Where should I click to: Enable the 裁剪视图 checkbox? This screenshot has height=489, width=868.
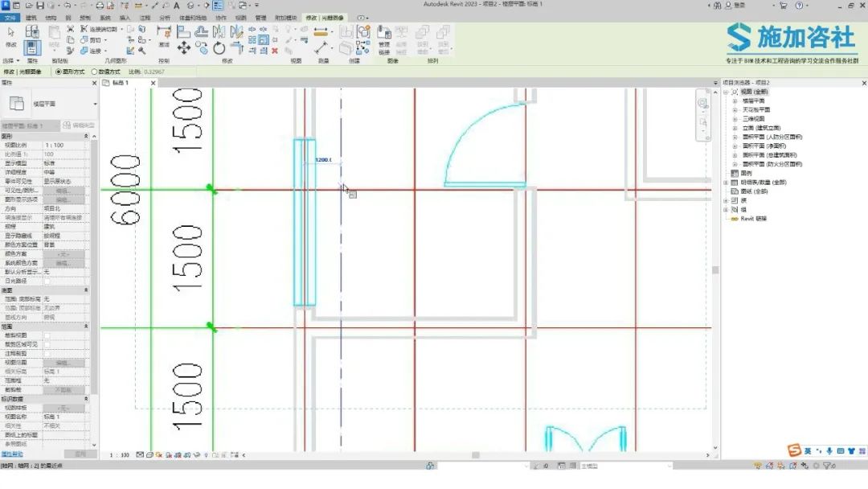47,335
